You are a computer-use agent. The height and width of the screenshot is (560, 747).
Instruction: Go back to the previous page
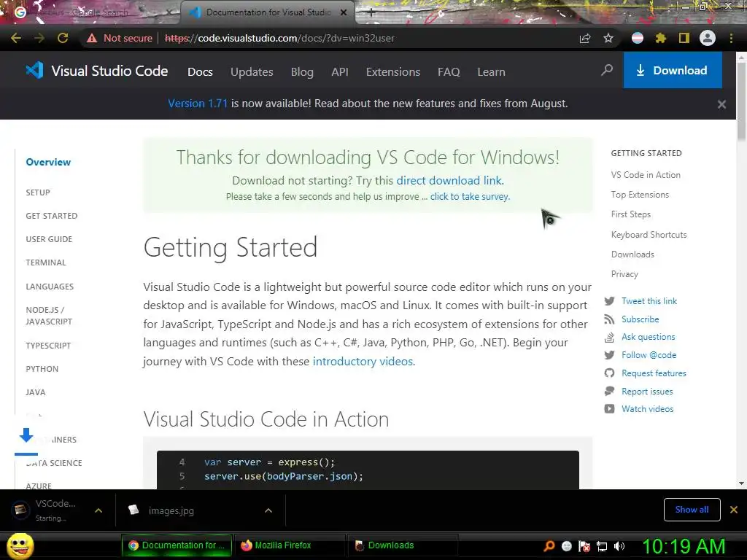[x=16, y=38]
